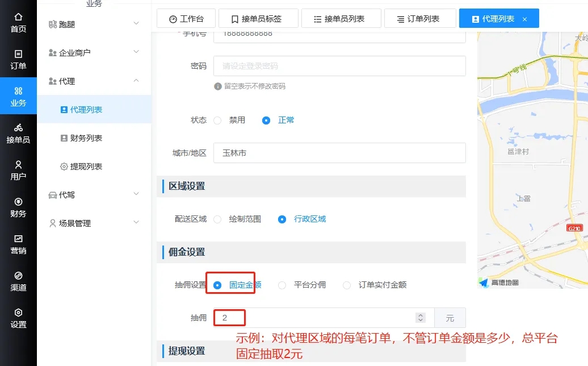The width and height of the screenshot is (588, 366).
Task: Click the 抽佣 amount number stepper arrows
Action: click(x=420, y=318)
